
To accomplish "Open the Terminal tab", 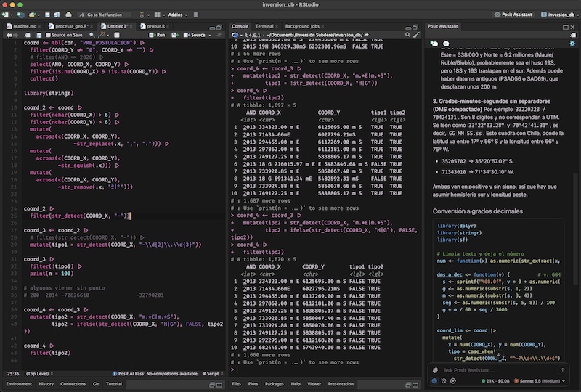I will pos(264,26).
